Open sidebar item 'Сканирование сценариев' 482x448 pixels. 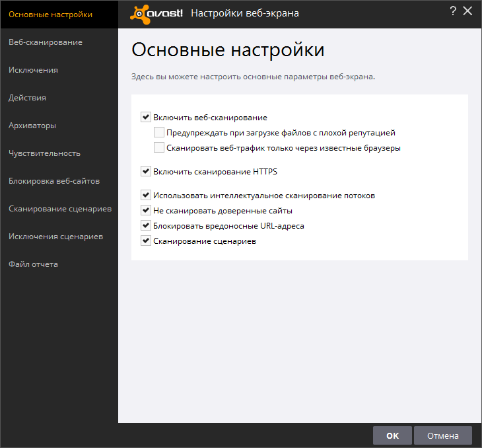click(x=59, y=209)
